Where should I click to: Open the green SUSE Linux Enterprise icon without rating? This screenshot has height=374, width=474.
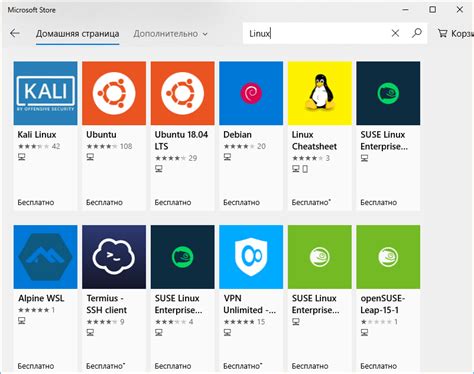coord(320,257)
